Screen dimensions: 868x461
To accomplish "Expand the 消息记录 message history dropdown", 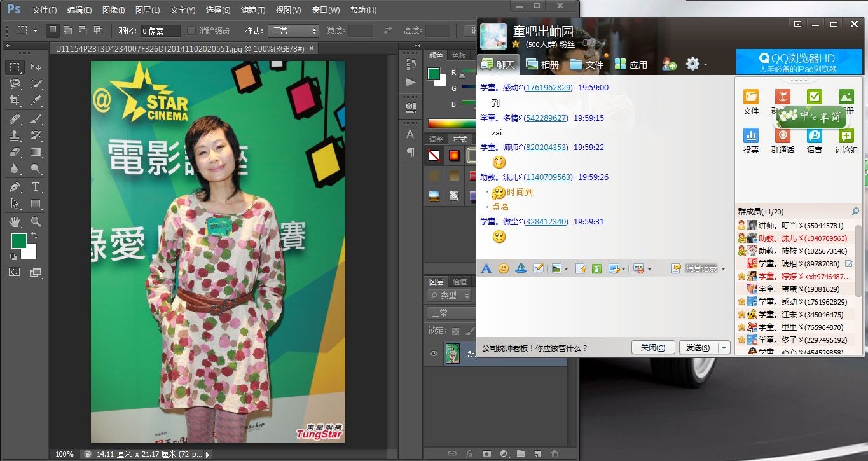I will pos(723,269).
